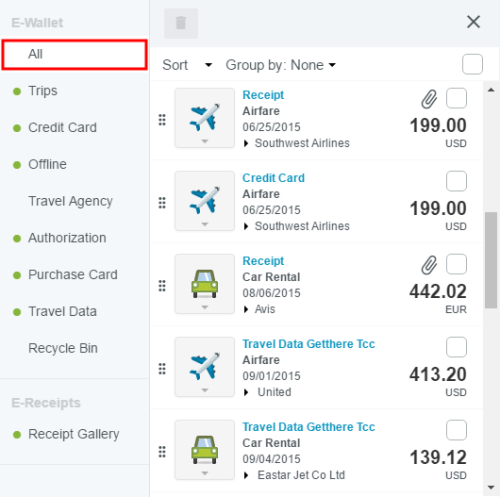Check the select-all checkbox beside Group by

(x=472, y=64)
